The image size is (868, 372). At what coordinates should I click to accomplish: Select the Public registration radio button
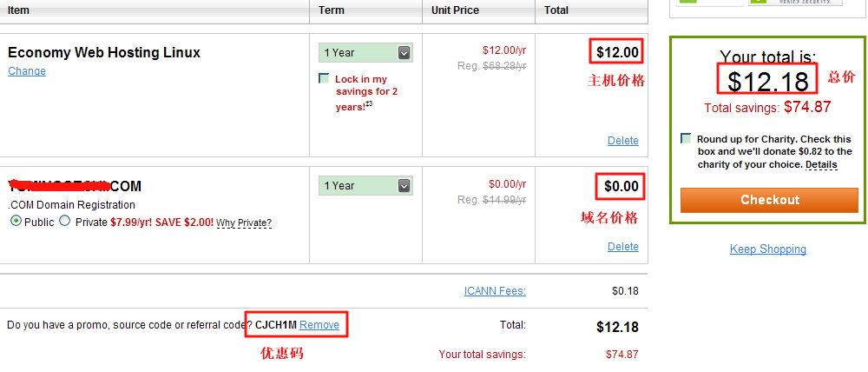[16, 221]
